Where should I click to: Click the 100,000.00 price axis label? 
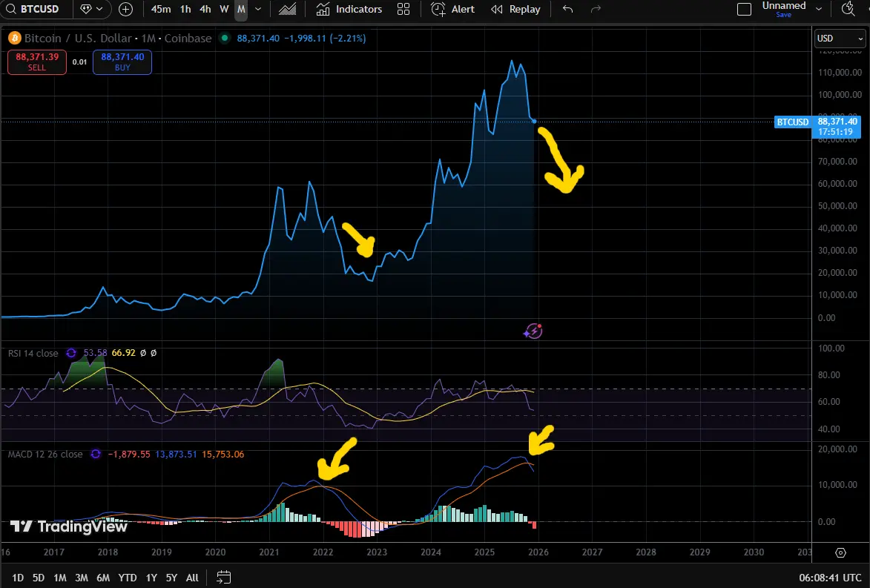pyautogui.click(x=840, y=94)
